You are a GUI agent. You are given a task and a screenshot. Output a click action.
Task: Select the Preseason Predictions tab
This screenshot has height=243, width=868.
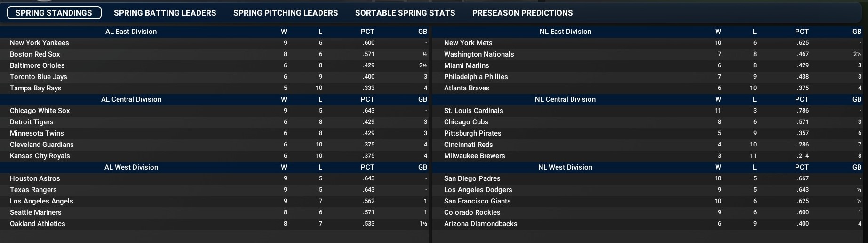tap(522, 13)
